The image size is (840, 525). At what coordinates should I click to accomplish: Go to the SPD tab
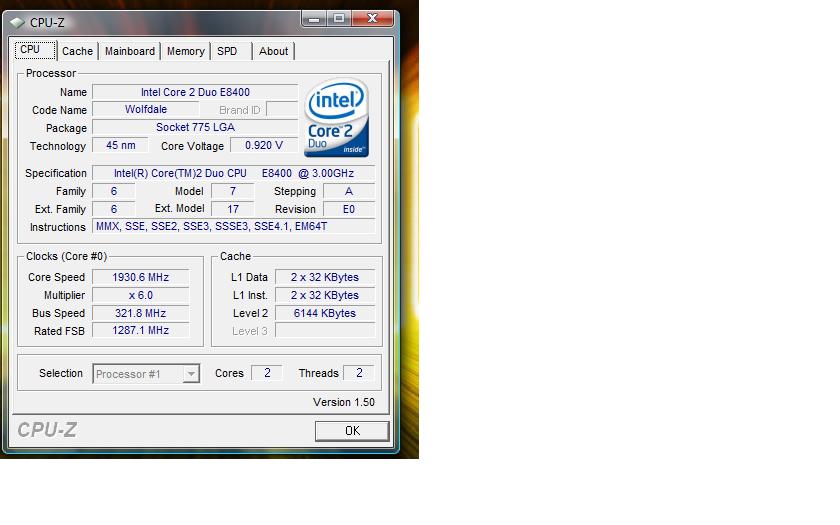pos(230,51)
